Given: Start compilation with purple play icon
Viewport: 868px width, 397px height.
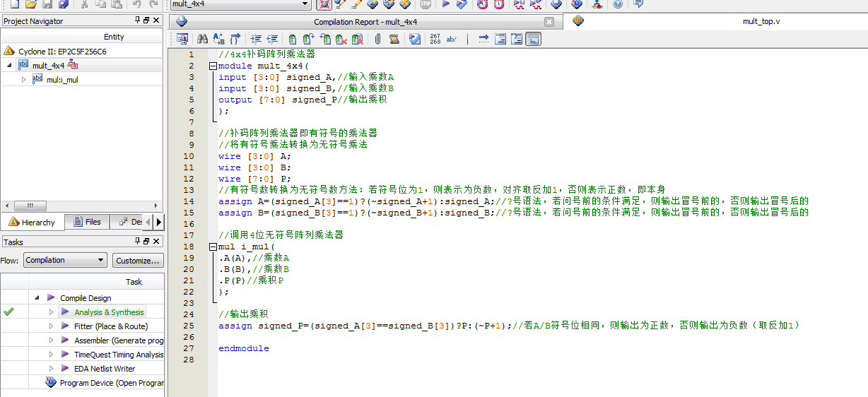Looking at the screenshot, I should (445, 4).
